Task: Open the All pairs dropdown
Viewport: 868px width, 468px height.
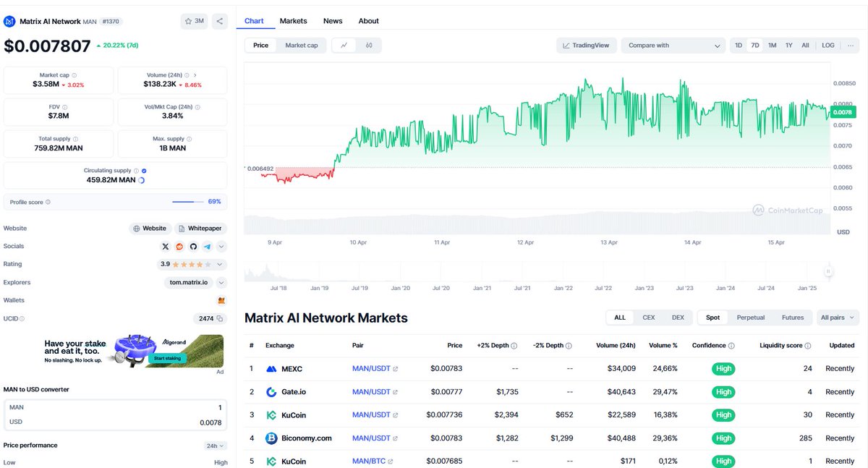Action: pyautogui.click(x=838, y=318)
